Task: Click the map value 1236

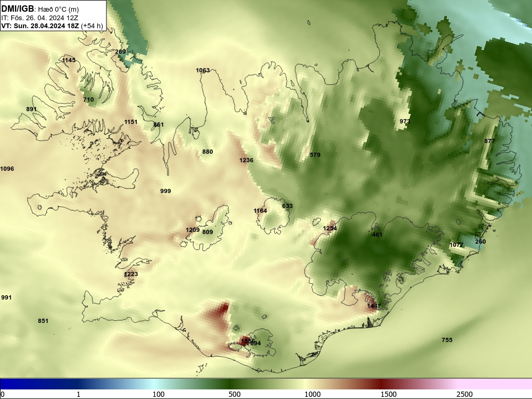Action: [246, 160]
